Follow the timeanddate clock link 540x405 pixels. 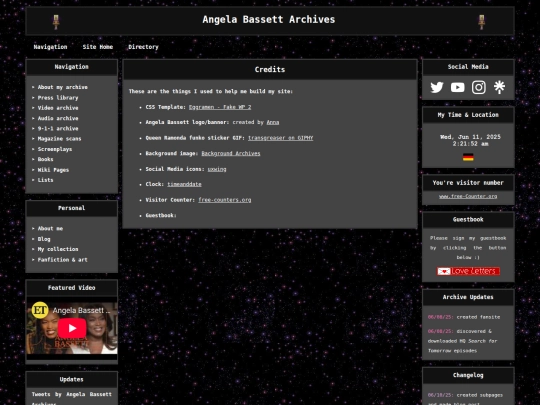(184, 184)
